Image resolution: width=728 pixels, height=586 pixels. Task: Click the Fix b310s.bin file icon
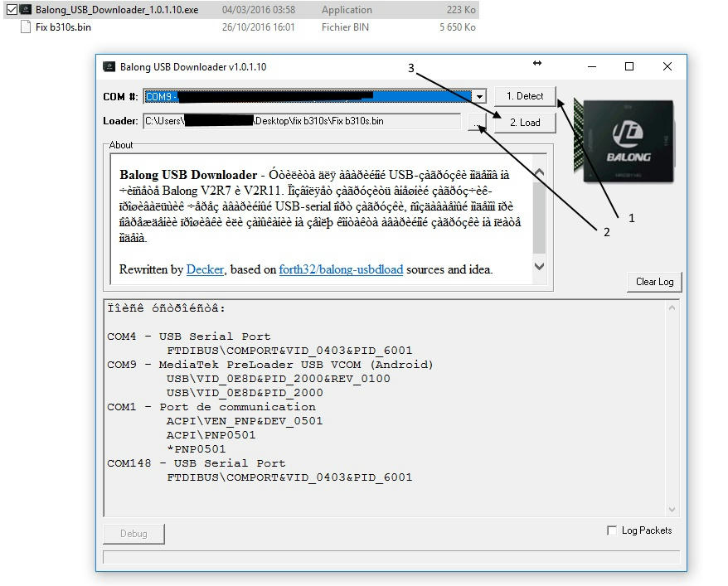point(26,27)
